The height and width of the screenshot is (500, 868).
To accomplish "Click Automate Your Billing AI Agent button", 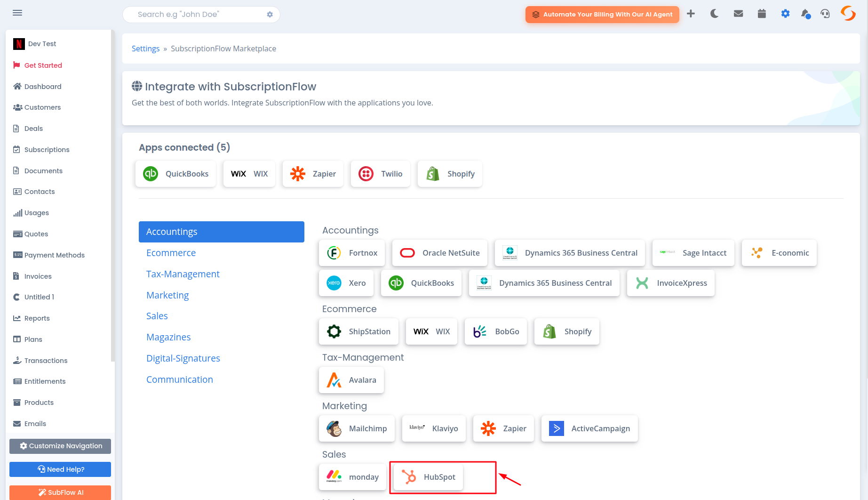I will tap(602, 15).
